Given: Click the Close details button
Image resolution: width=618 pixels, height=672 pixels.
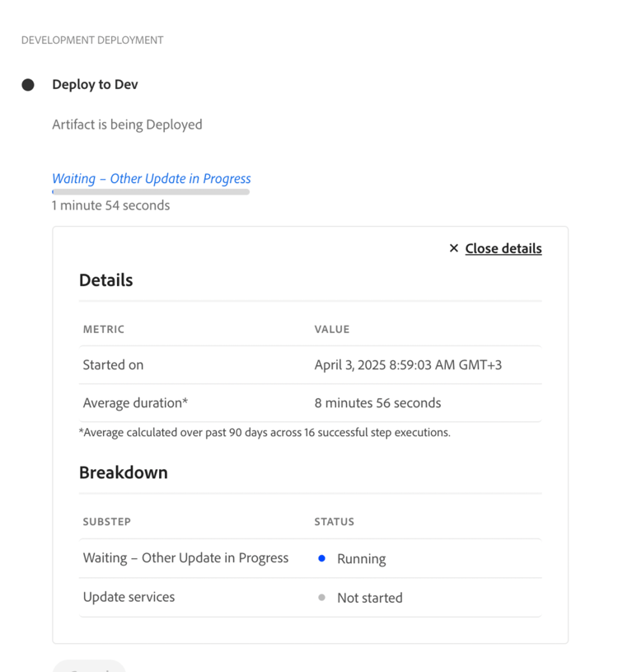Looking at the screenshot, I should [x=503, y=248].
